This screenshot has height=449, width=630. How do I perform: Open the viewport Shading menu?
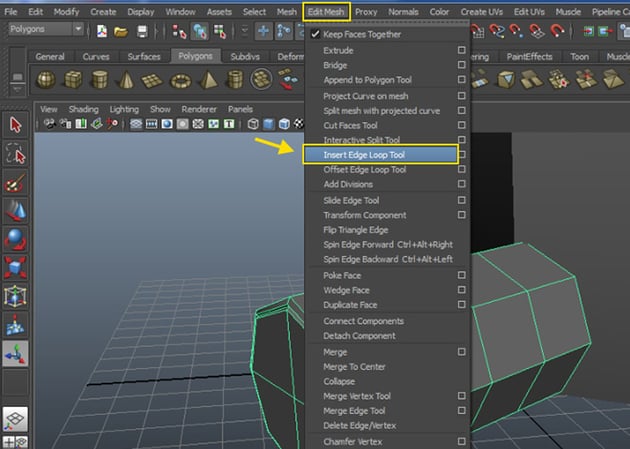coord(83,109)
